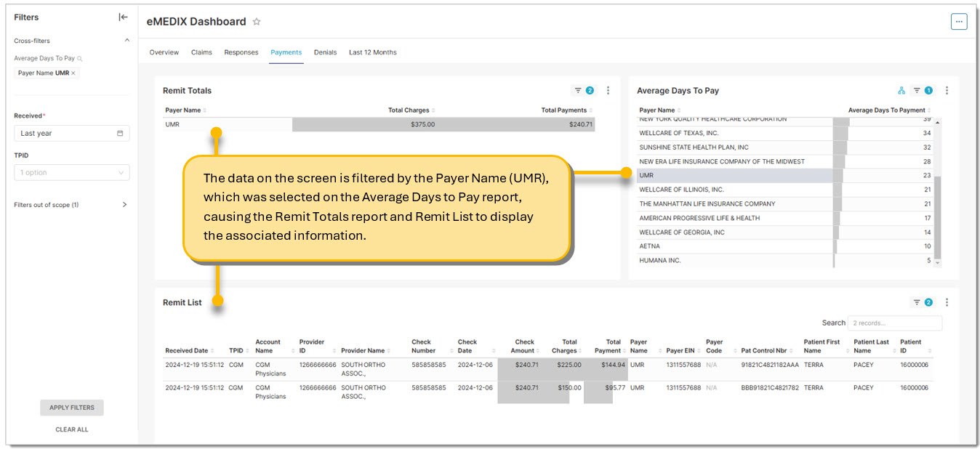Image resolution: width=980 pixels, height=449 pixels.
Task: Open the Remit Totals kebab menu
Action: [x=609, y=91]
